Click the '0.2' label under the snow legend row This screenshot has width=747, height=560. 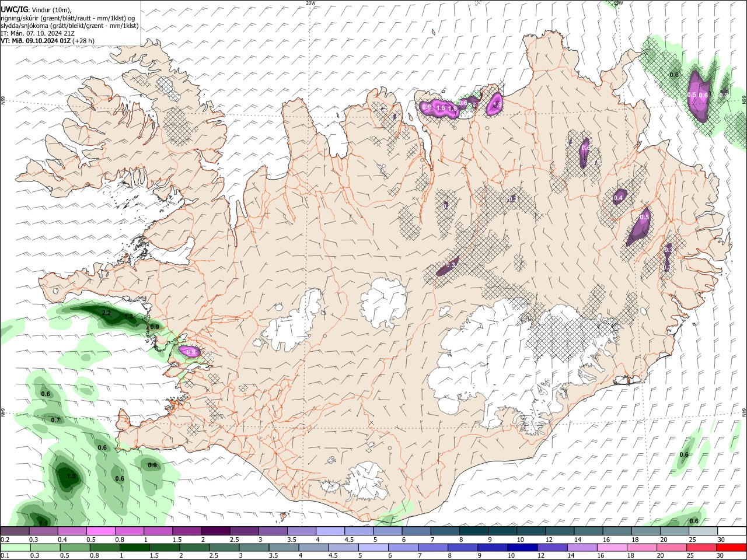tap(5, 540)
